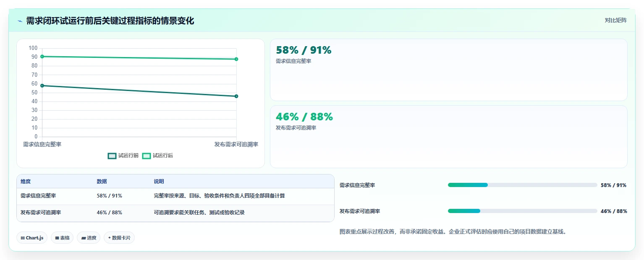This screenshot has width=644, height=260.
Task: Click the 58% / 91% value beside progress bar
Action: 613,185
